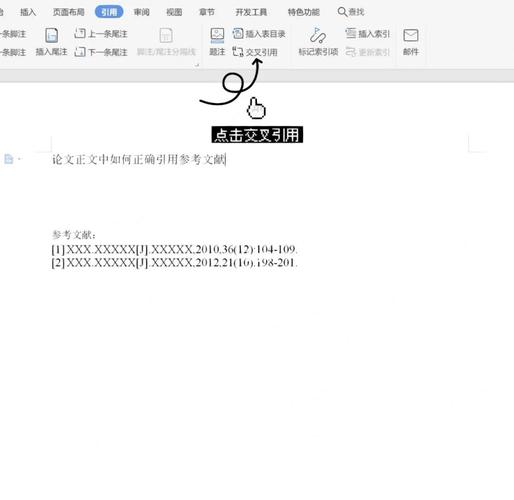
Task: Click the 插入索引 icon
Action: (351, 33)
